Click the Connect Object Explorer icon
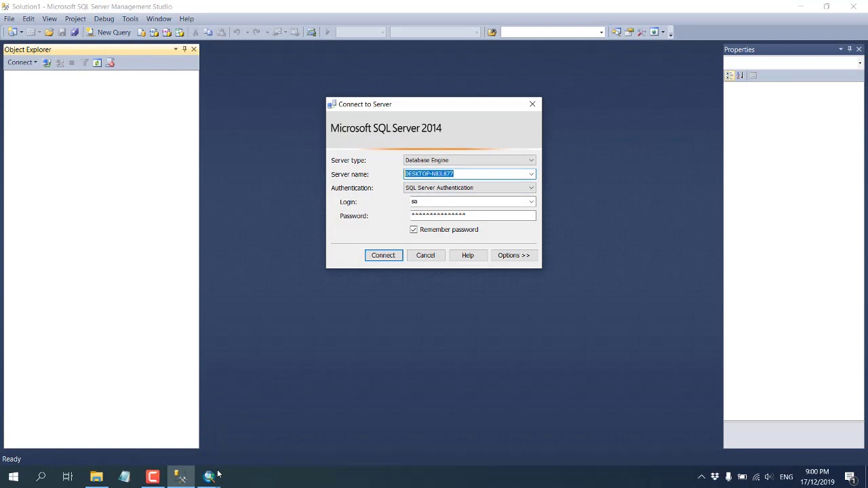This screenshot has width=868, height=488. pos(47,62)
